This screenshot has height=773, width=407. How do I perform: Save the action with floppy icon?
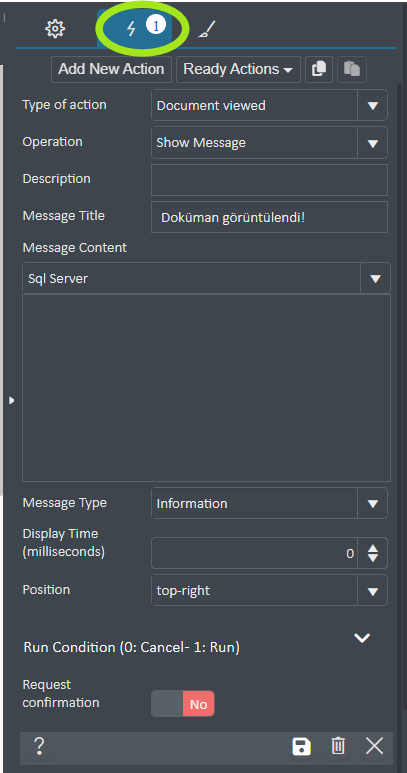(x=301, y=746)
